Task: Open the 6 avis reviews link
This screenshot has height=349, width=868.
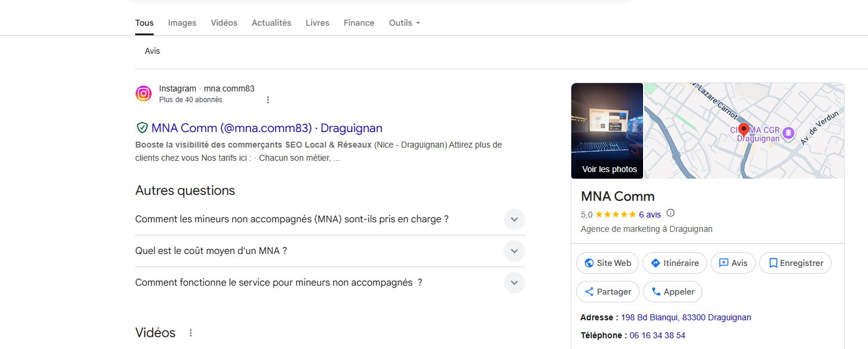Action: [x=650, y=214]
